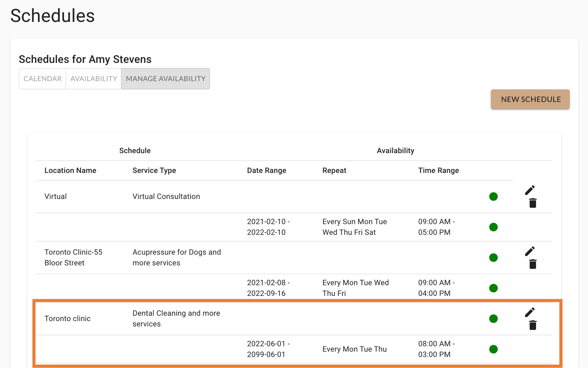Select Toronto Clinic-55 Bloor Street location cell
Viewport: 588px width, 368px height.
tap(73, 257)
